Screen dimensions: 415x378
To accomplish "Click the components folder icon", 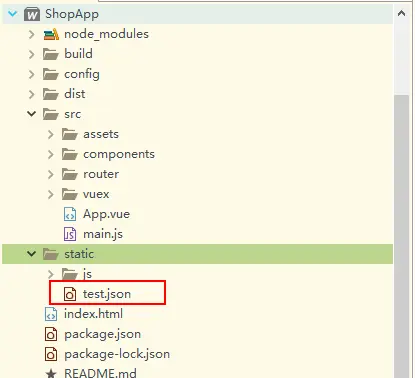I will pyautogui.click(x=70, y=154).
